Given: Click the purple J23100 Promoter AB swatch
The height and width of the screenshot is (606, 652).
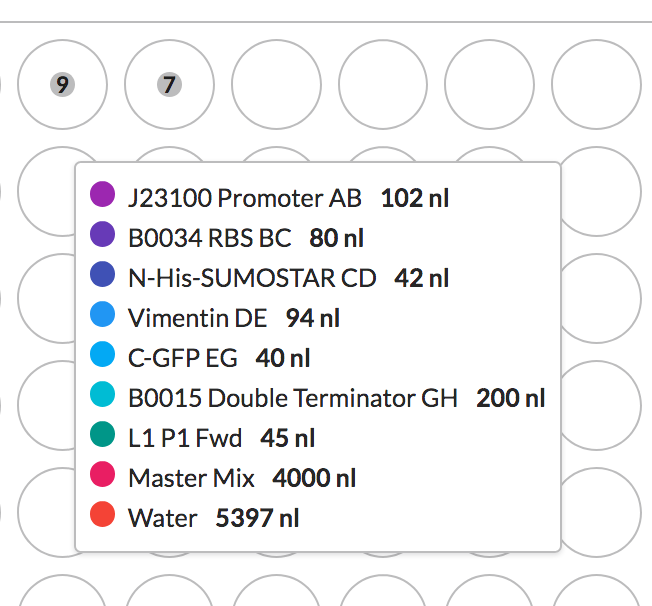Looking at the screenshot, I should [x=103, y=197].
